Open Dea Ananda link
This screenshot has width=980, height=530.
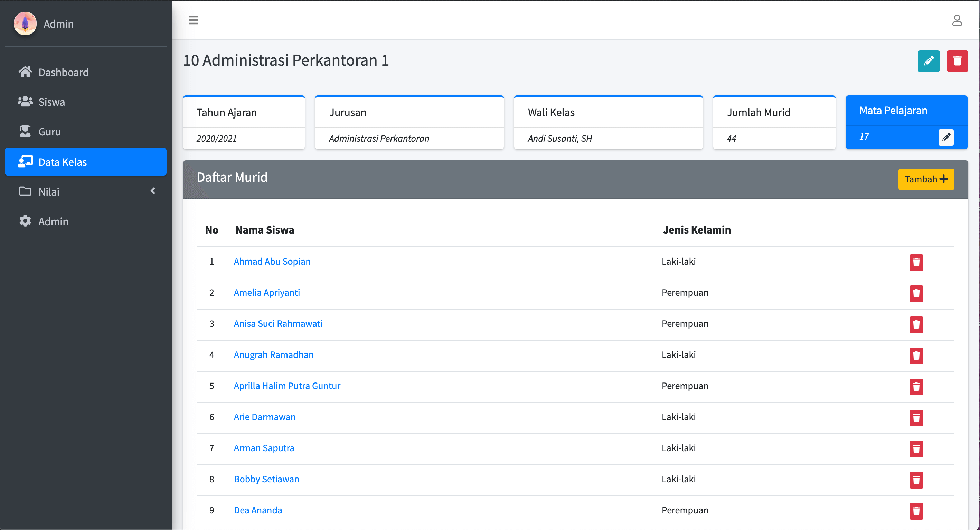(x=258, y=510)
